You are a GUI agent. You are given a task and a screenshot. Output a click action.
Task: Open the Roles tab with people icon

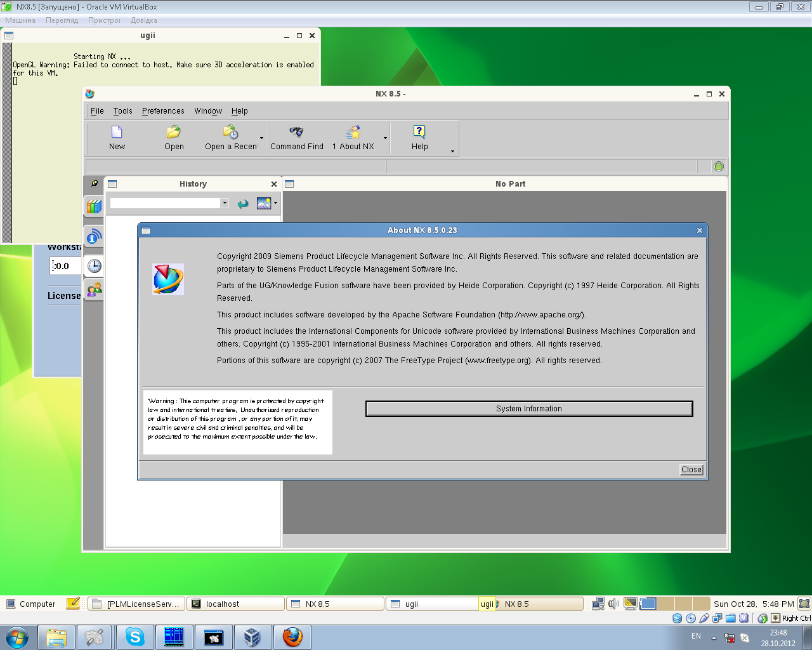coord(94,290)
